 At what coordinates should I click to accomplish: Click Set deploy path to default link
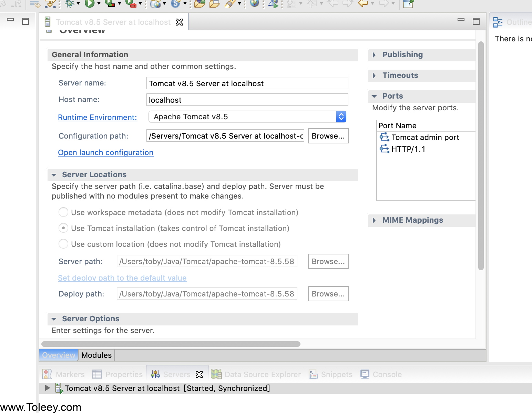[122, 278]
